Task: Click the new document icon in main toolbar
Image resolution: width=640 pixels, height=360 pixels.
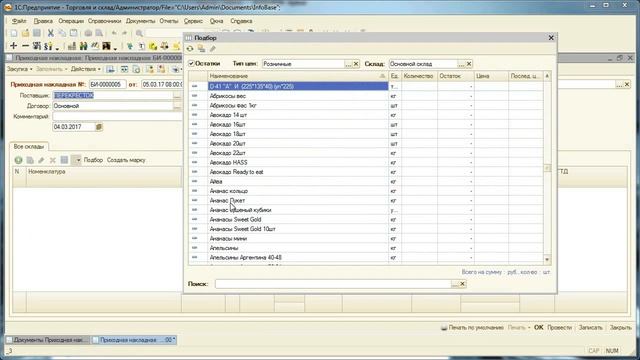Action: [13, 33]
